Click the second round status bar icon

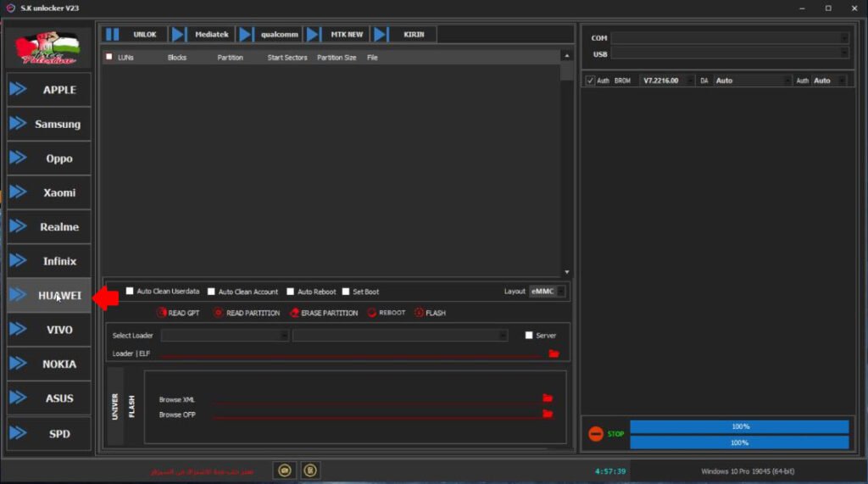[x=310, y=470]
